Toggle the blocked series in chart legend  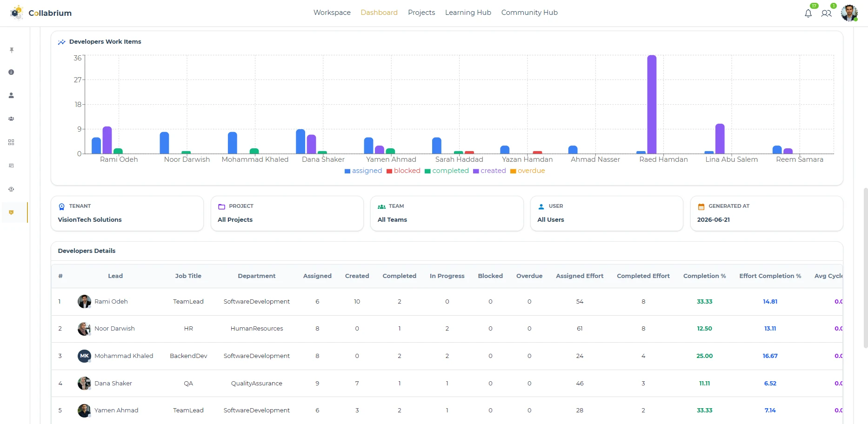pyautogui.click(x=403, y=171)
